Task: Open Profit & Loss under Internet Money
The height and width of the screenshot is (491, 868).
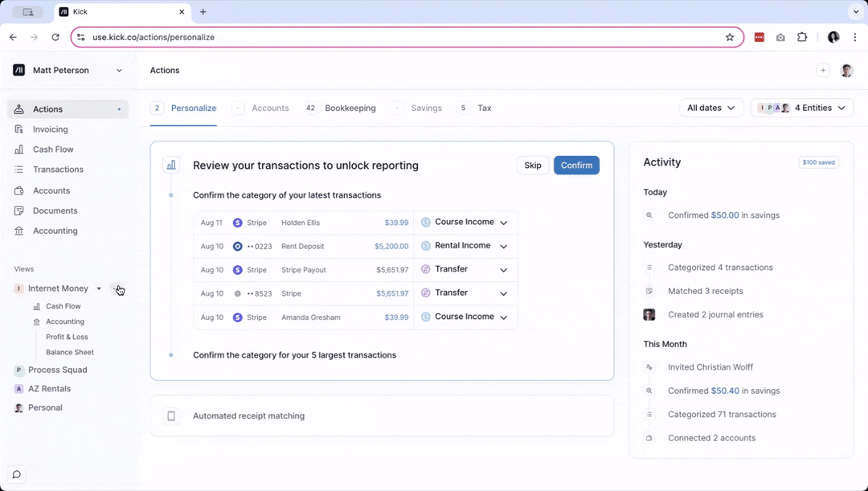Action: pyautogui.click(x=67, y=337)
